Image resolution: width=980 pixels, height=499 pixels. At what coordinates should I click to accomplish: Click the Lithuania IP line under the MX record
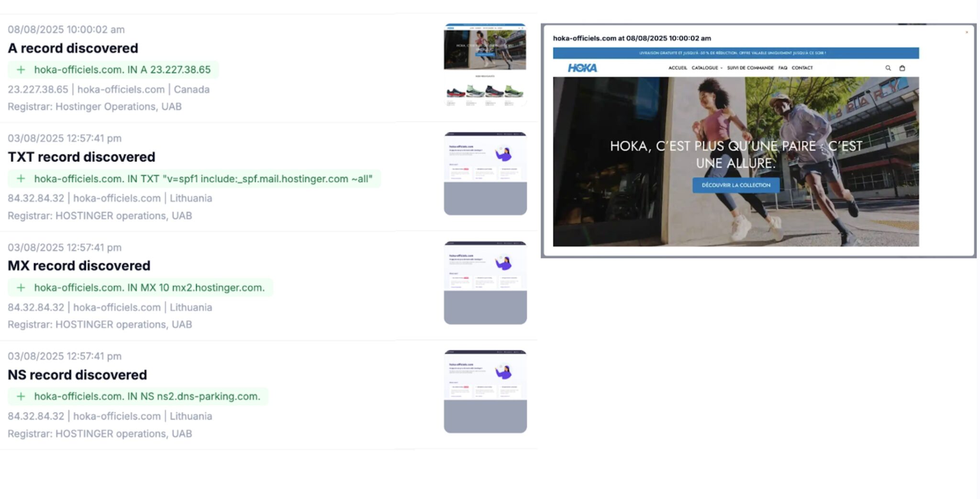click(110, 307)
